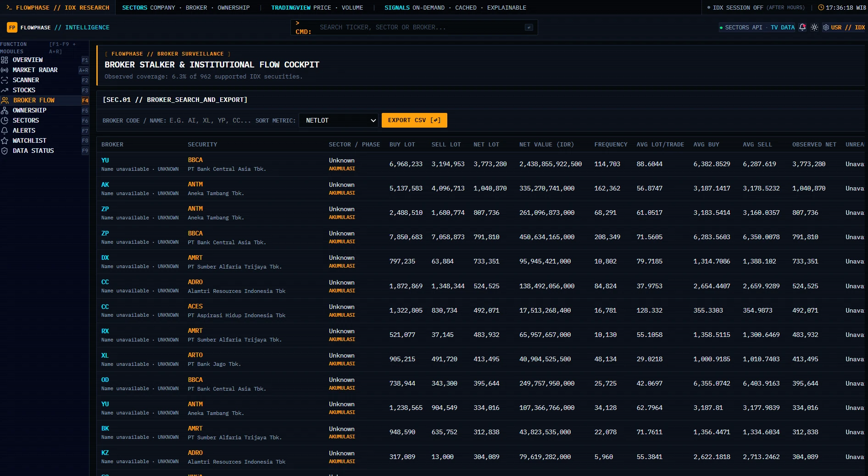The height and width of the screenshot is (476, 868).
Task: Sort by NET VALUE (IDR) column header
Action: pyautogui.click(x=546, y=145)
